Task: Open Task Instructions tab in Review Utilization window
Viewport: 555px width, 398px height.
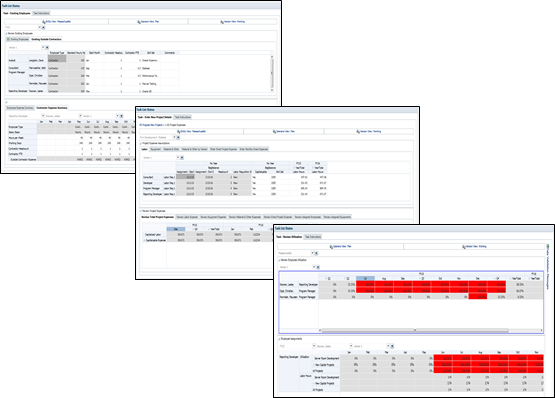Action: click(313, 237)
